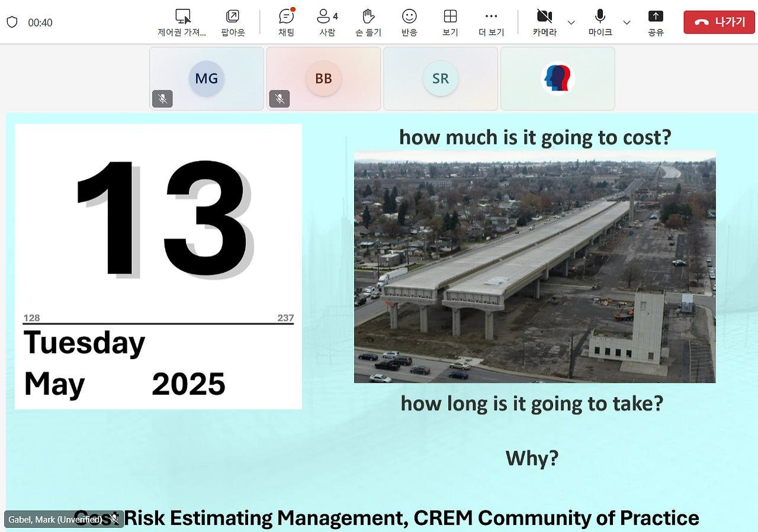This screenshot has width=758, height=532.
Task: Click the day-of-year number 128
Action: 31,318
